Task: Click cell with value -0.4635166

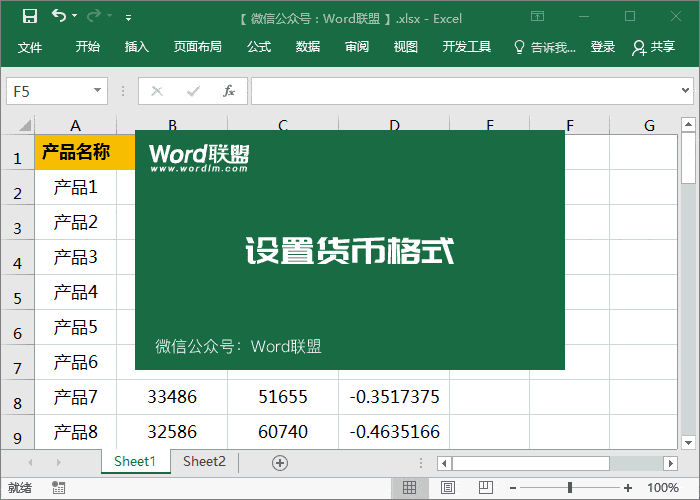Action: (x=394, y=432)
